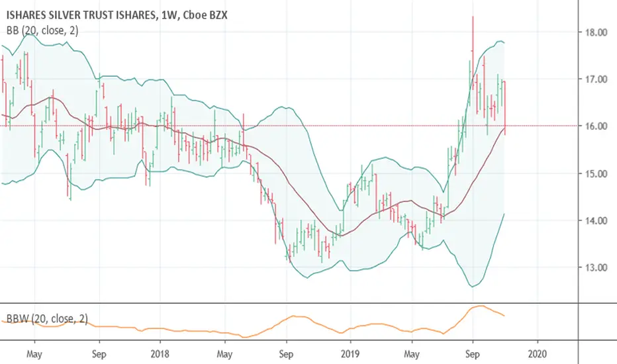Click the 15.00 price axis label
This screenshot has height=364, width=617.
tap(597, 173)
